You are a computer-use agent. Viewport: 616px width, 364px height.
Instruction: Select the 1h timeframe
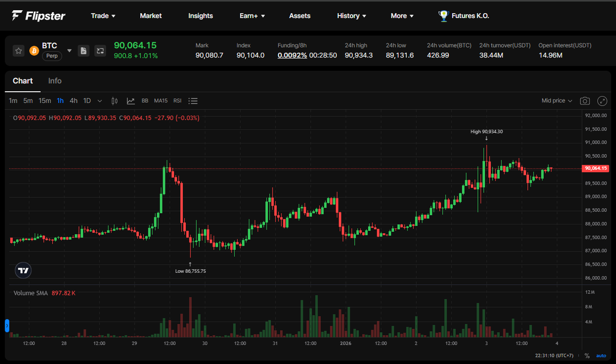point(61,101)
